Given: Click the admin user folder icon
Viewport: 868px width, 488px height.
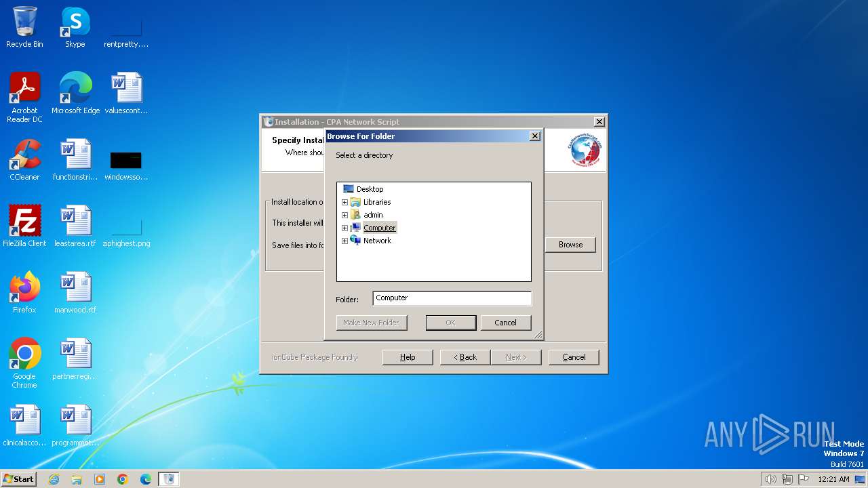Looking at the screenshot, I should [355, 215].
